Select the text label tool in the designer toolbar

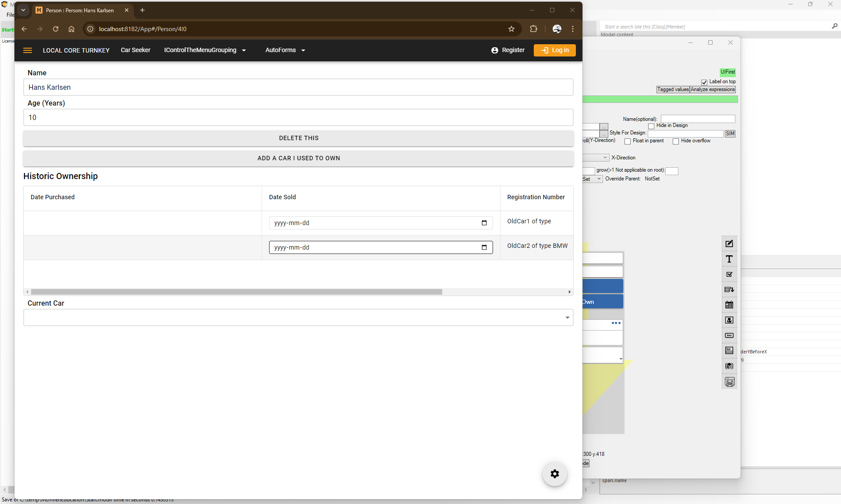point(729,259)
